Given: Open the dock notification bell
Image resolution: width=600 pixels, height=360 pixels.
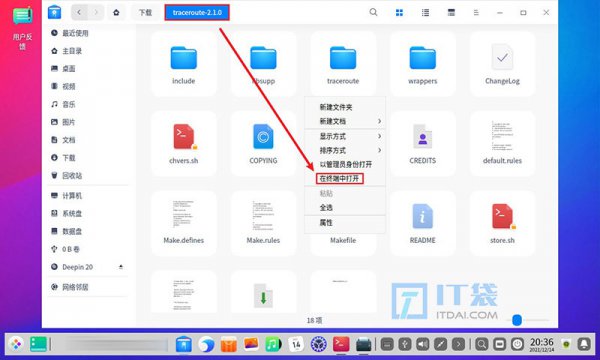Looking at the screenshot, I should (x=584, y=344).
